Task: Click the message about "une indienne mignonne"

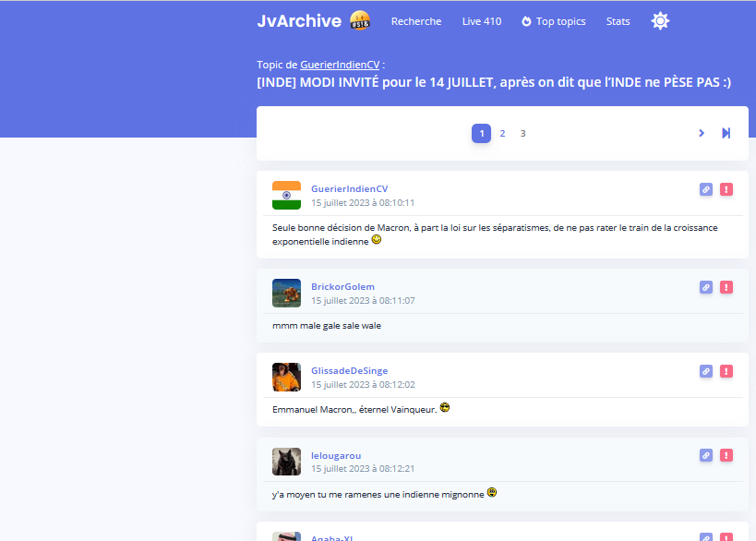Action: pyautogui.click(x=378, y=494)
